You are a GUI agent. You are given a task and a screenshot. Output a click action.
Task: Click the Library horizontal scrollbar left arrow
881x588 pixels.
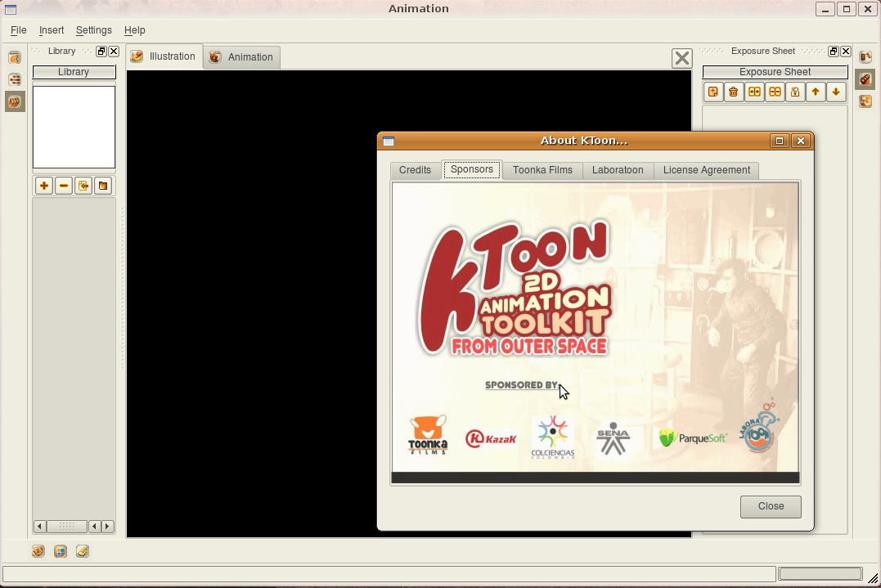click(x=39, y=527)
